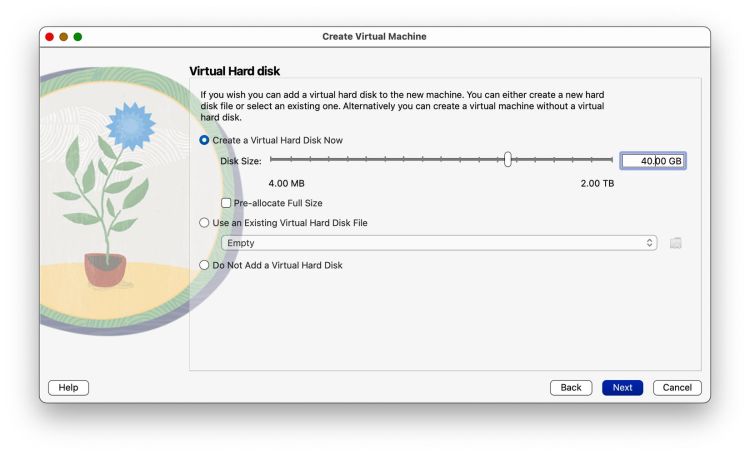Cancel the virtual machine creation
Viewport: 750px width, 455px height.
677,388
